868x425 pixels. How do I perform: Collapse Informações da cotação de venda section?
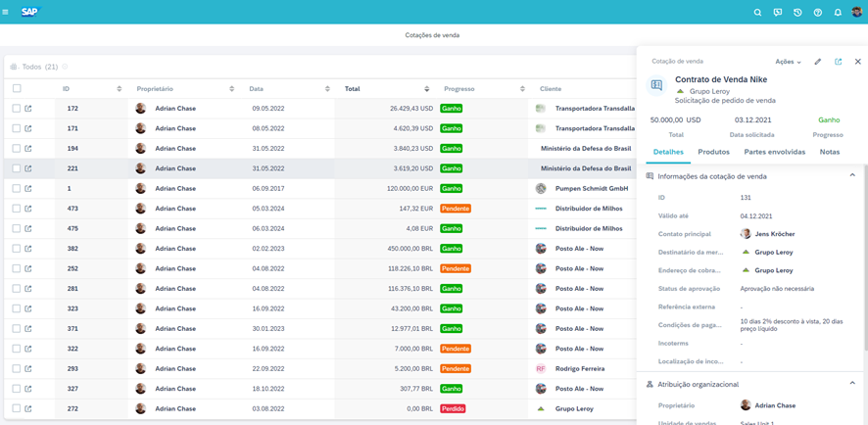(852, 175)
